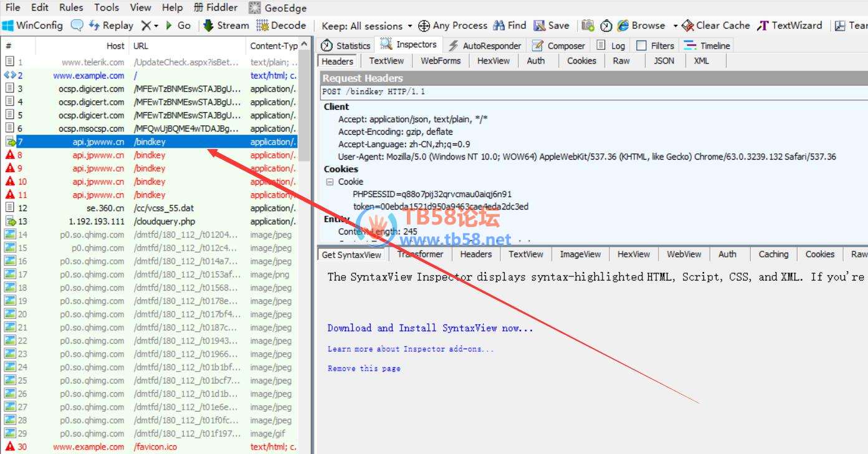Select session 6 ocsp.msocsp.com

click(150, 128)
